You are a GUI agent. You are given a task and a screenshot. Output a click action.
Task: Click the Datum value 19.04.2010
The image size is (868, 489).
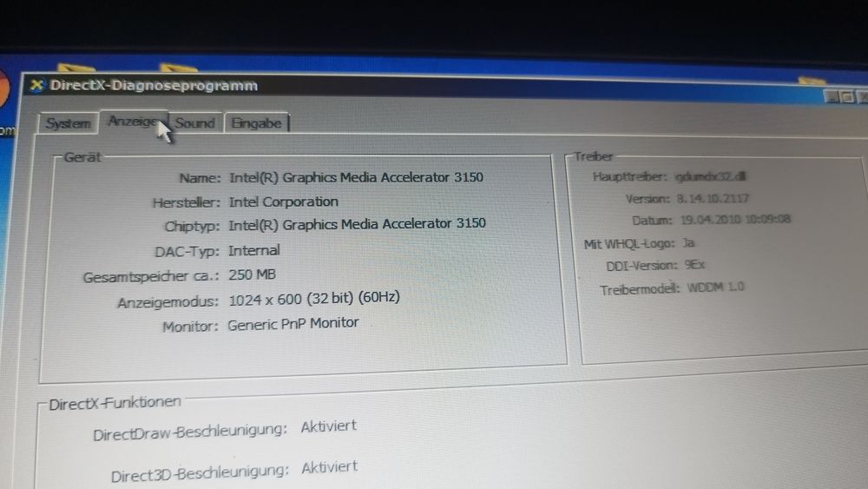735,219
